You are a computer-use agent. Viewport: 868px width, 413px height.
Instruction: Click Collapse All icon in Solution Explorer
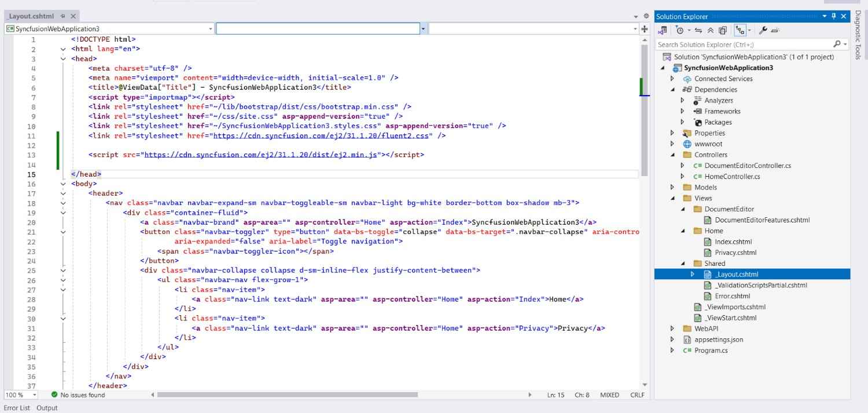[x=711, y=30]
